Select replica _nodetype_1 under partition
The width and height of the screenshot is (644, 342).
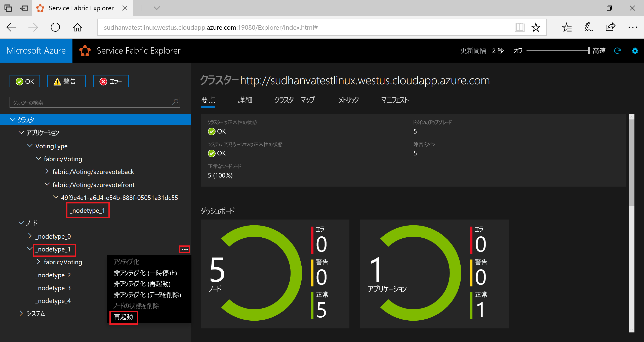pos(88,210)
